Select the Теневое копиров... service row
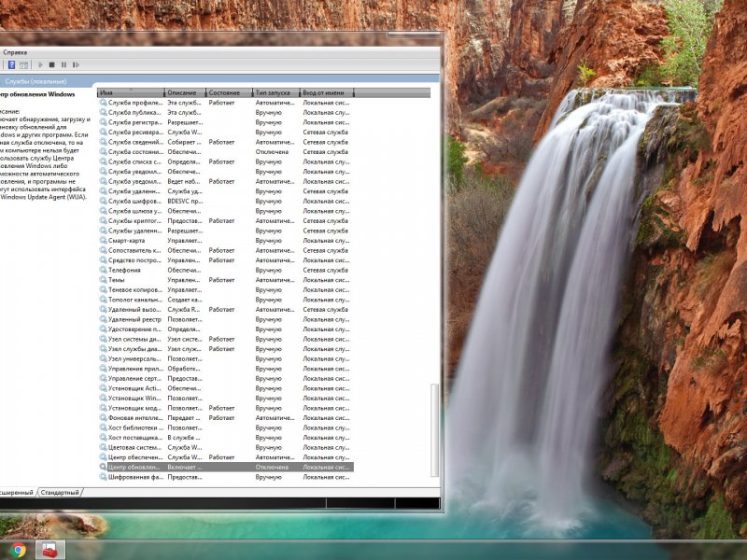This screenshot has width=747, height=560. click(x=226, y=289)
